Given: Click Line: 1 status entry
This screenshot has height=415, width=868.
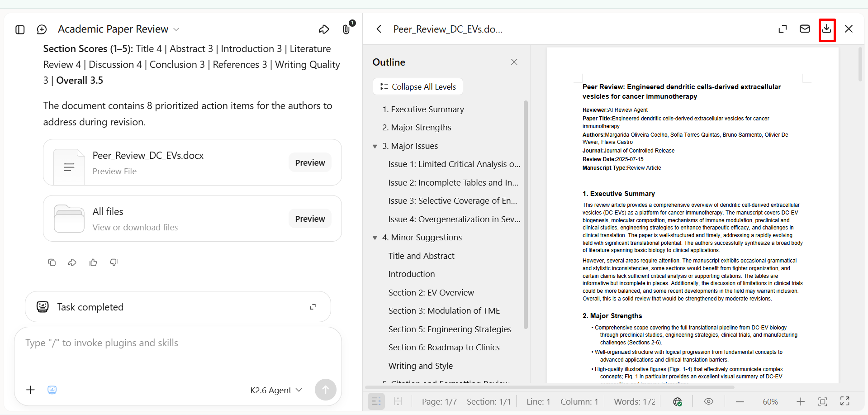Looking at the screenshot, I should [x=538, y=401].
